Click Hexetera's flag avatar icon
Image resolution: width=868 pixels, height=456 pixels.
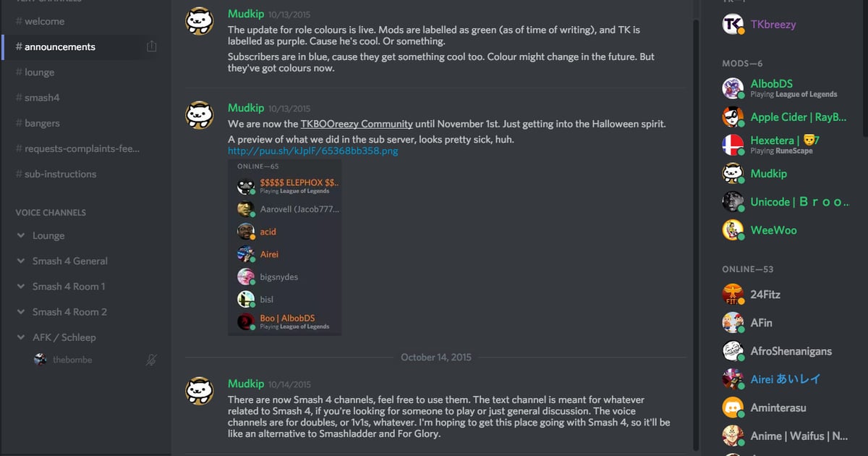pyautogui.click(x=733, y=145)
